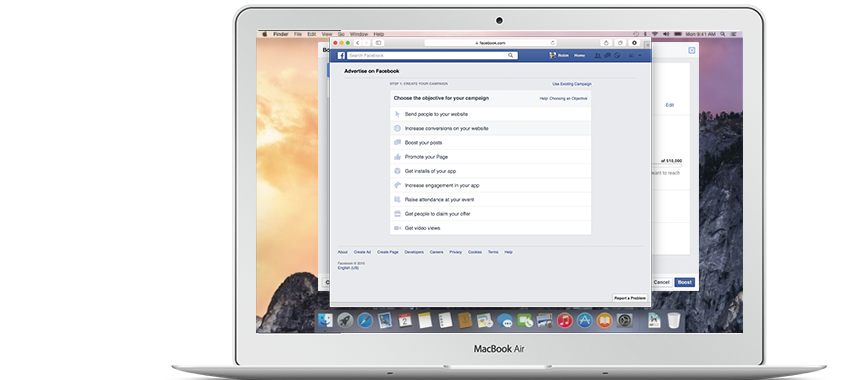Screen dimensions: 850x380
Task: Select Promote your Page objective
Action: [x=490, y=157]
